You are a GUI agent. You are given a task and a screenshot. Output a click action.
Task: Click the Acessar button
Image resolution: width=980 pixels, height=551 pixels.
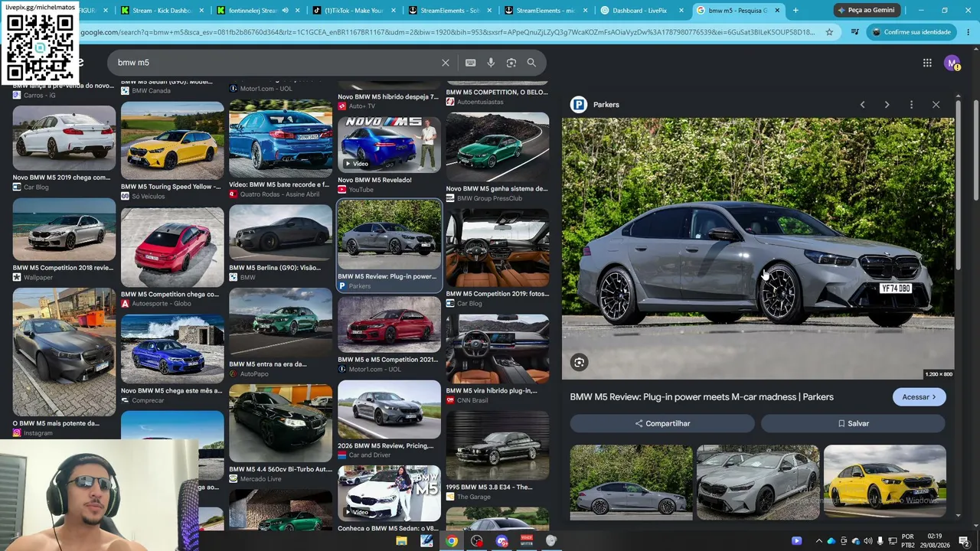pos(919,397)
